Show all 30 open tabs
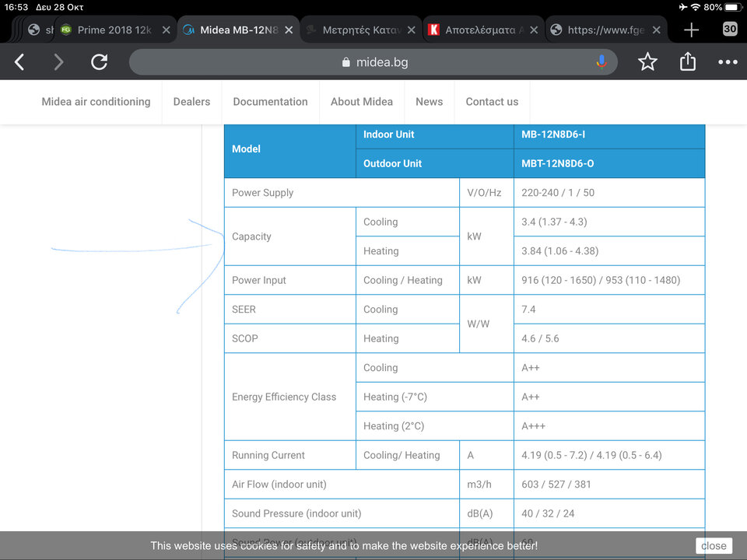The height and width of the screenshot is (560, 747). point(729,29)
